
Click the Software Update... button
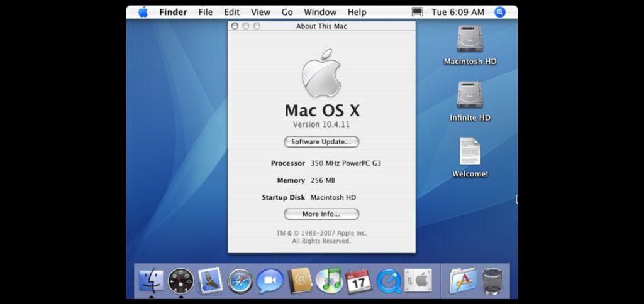[x=321, y=142]
